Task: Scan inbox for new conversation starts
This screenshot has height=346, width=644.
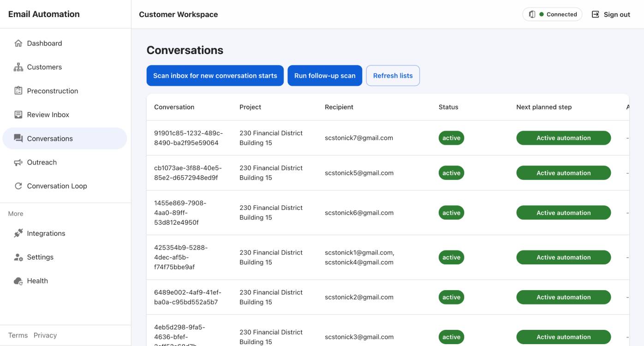Action: (x=215, y=76)
